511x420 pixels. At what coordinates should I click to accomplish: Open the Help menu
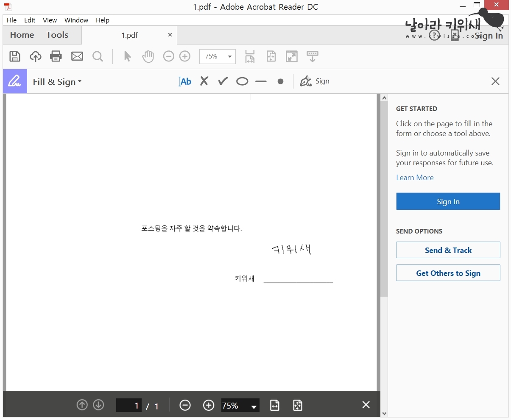[x=103, y=20]
